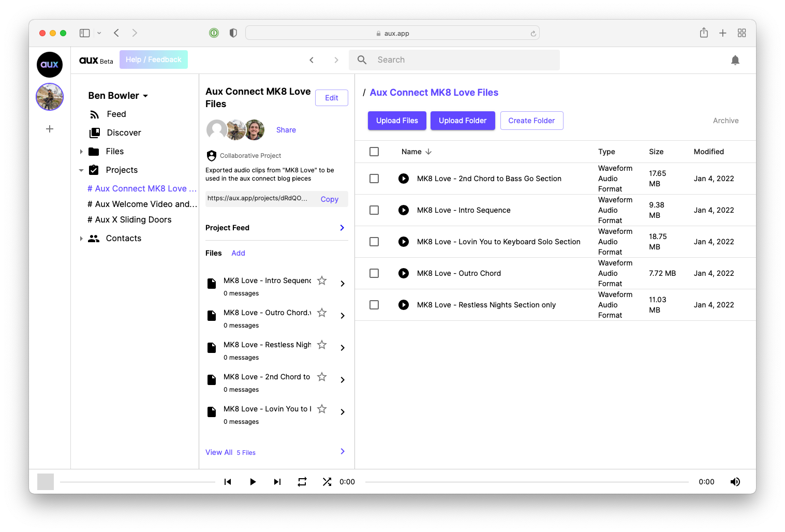Expand the Contacts tree item arrow
Image resolution: width=785 pixels, height=532 pixels.
[81, 239]
